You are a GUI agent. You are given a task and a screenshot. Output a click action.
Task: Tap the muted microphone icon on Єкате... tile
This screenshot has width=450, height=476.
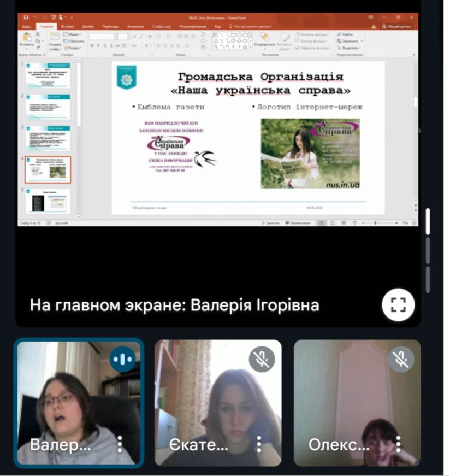click(262, 360)
